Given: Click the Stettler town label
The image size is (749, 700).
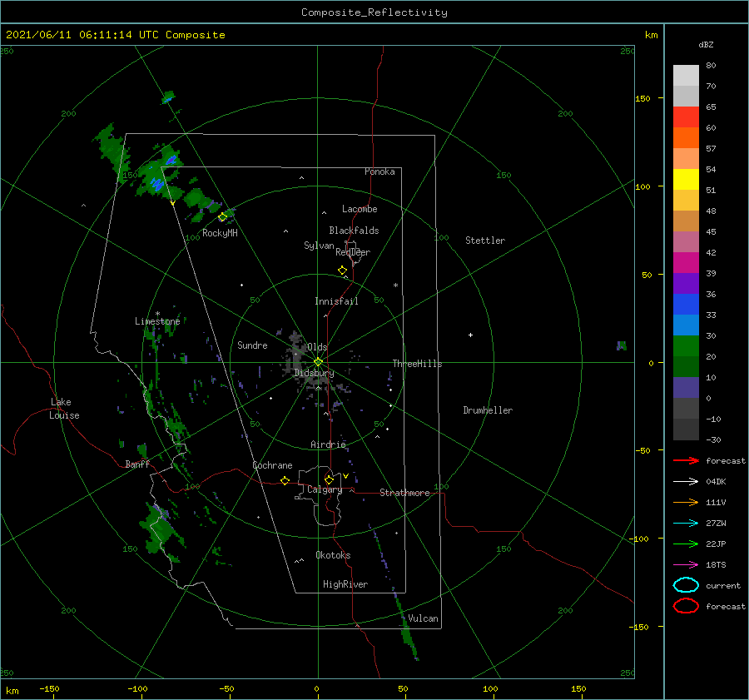Looking at the screenshot, I should [x=485, y=241].
